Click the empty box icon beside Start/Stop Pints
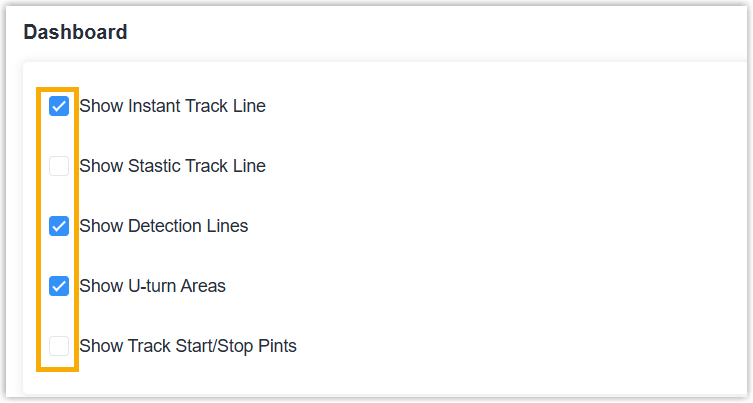This screenshot has width=753, height=403. [59, 346]
